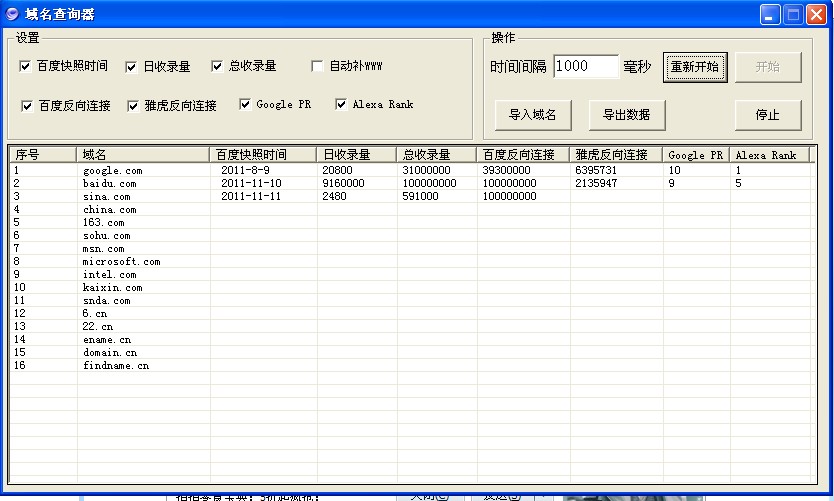Select the sohu.com row
834x501 pixels.
coord(412,235)
